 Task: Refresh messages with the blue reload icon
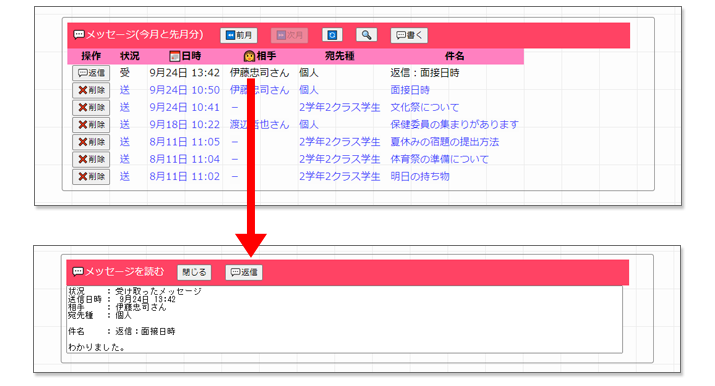pyautogui.click(x=332, y=35)
